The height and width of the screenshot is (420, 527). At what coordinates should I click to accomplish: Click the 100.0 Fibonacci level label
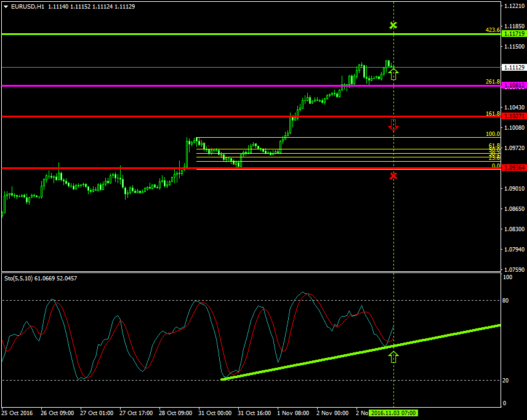pos(493,134)
